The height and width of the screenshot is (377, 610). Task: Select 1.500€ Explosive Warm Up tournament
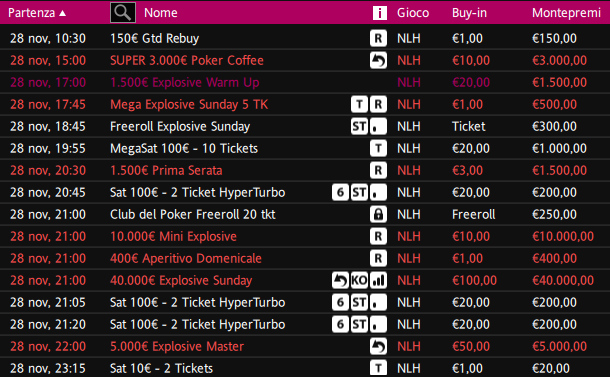click(305, 82)
